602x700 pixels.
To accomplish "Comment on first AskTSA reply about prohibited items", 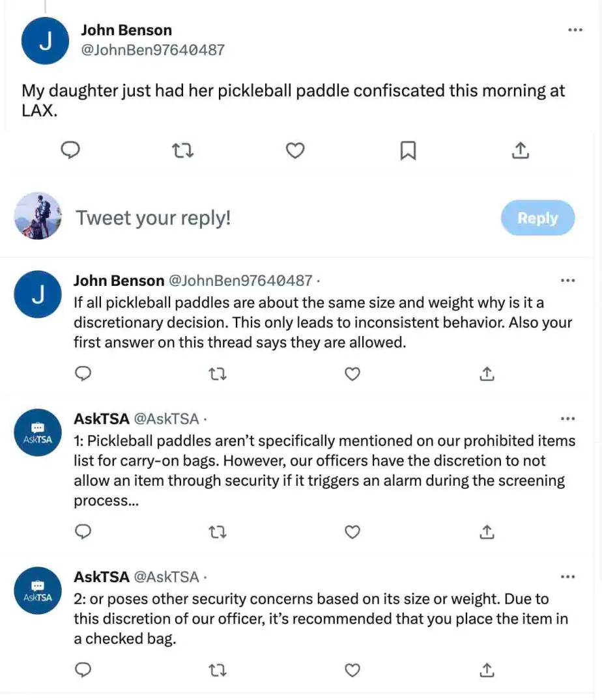I will click(83, 532).
